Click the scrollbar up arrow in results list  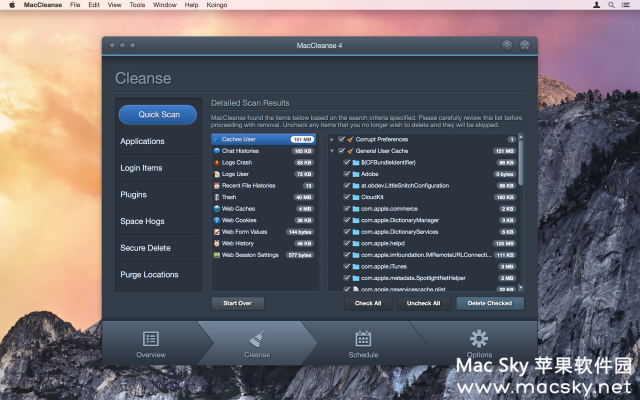click(x=520, y=136)
